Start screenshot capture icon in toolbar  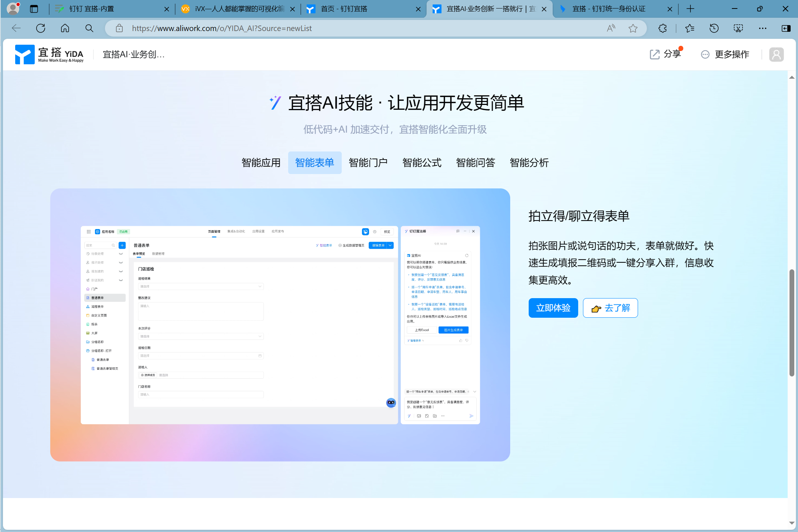pos(738,28)
